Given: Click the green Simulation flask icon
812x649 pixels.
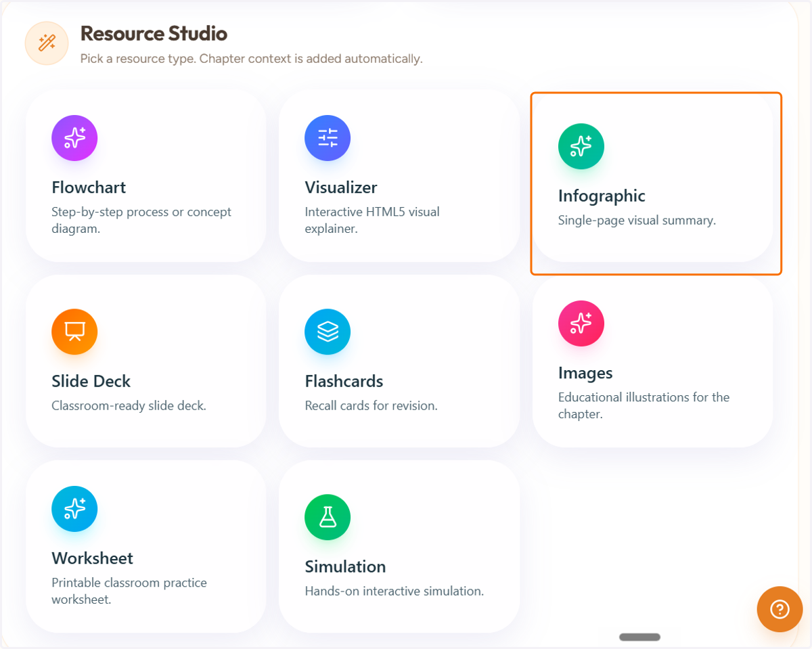Looking at the screenshot, I should click(328, 517).
